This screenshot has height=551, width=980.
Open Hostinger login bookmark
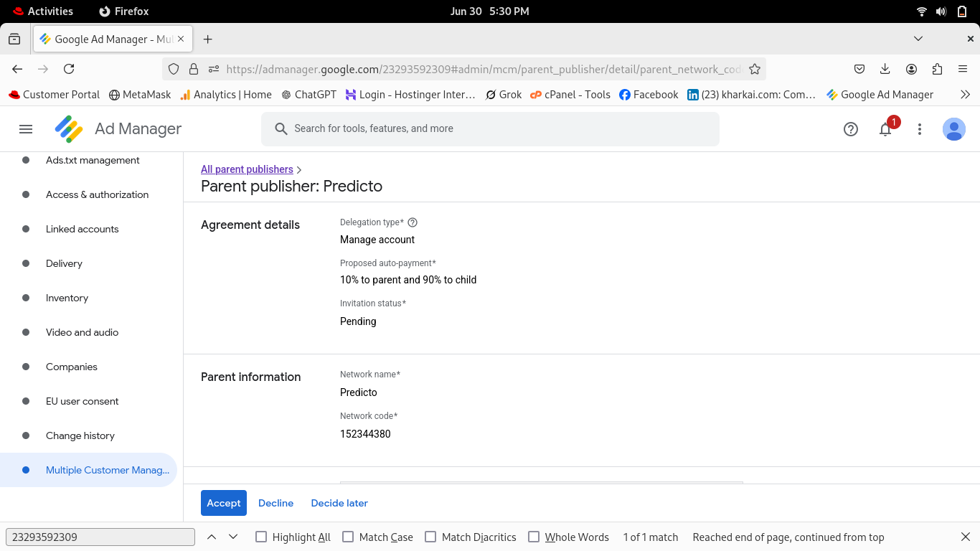click(x=410, y=95)
